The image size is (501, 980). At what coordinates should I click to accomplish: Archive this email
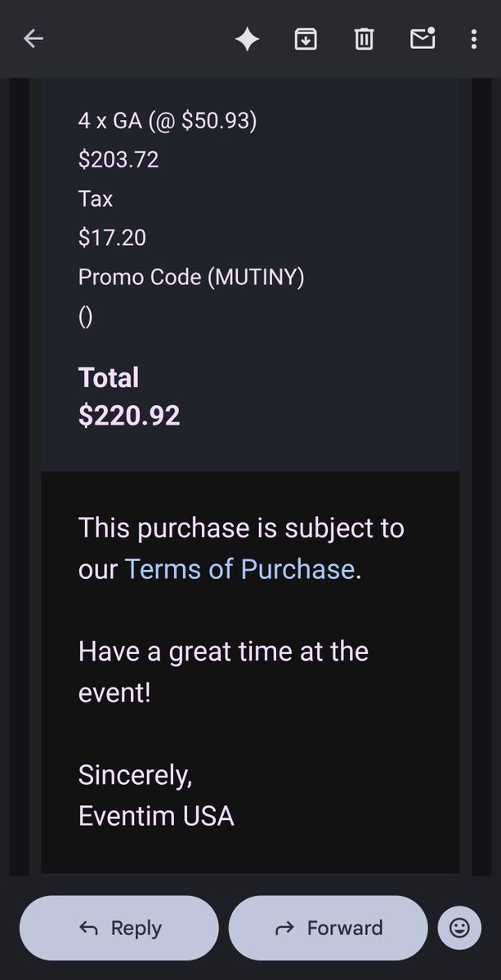[x=306, y=38]
